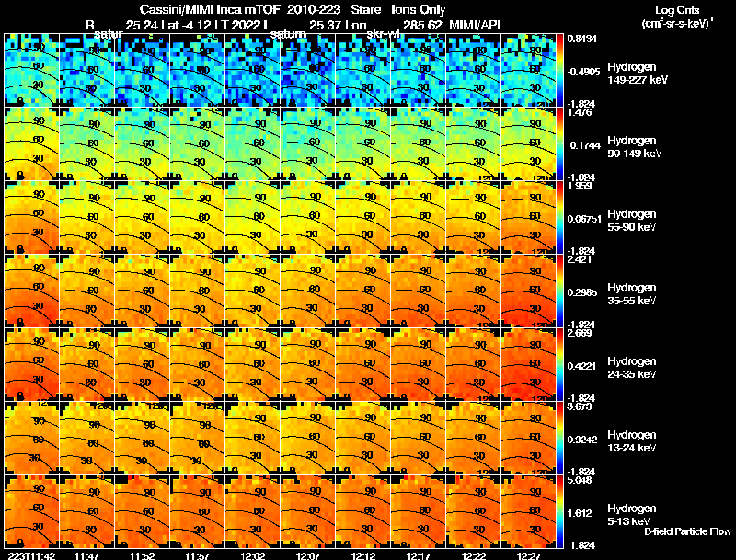Click the 'Cassini/MIMI Inca mTOF' title text
736x560 pixels.
click(x=210, y=10)
